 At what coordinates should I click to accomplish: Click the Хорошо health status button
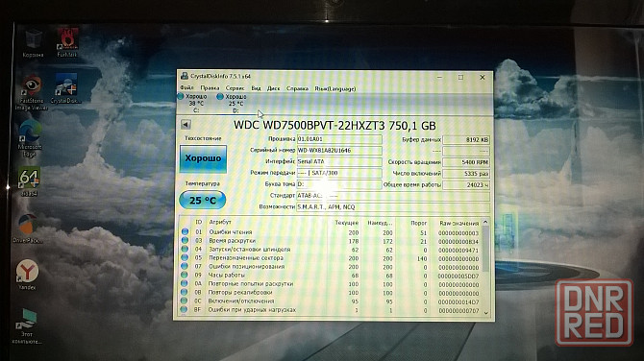[203, 158]
